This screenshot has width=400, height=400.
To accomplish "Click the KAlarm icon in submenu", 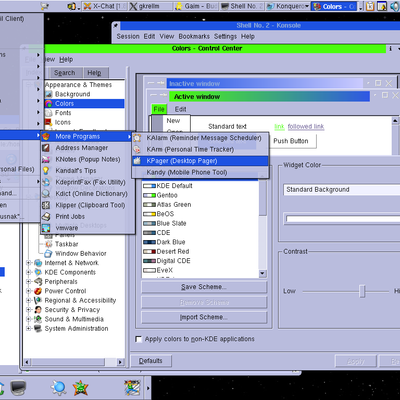I will tap(137, 138).
